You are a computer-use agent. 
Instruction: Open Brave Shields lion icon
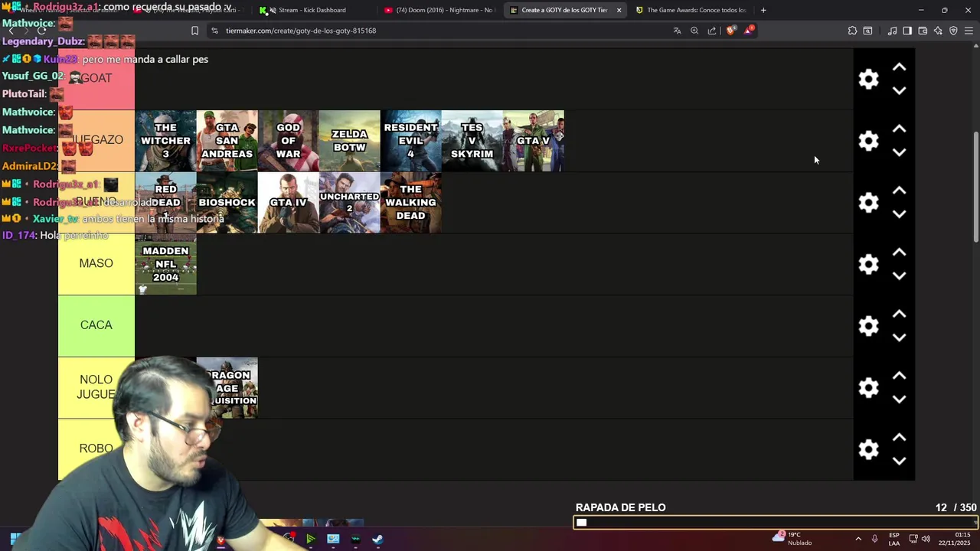coord(730,31)
